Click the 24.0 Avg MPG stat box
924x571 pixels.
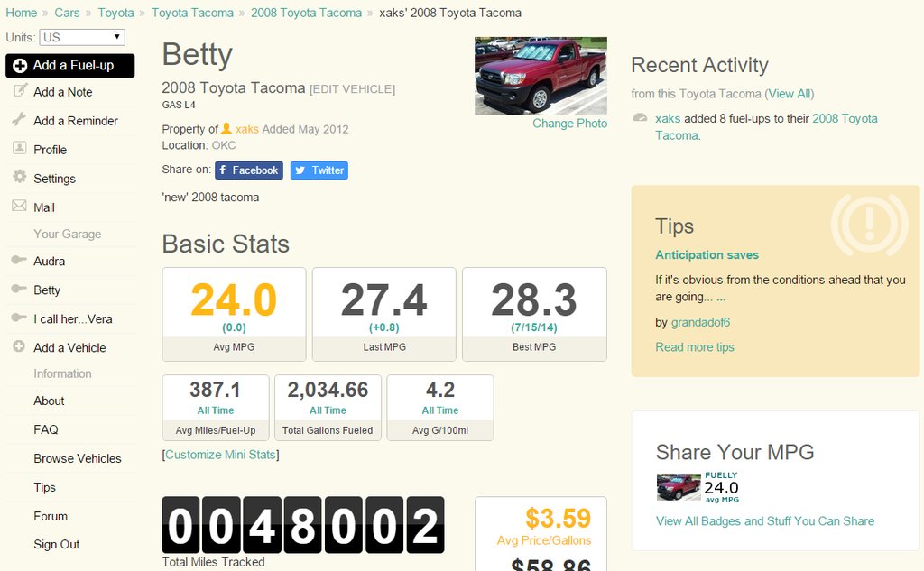click(x=234, y=314)
